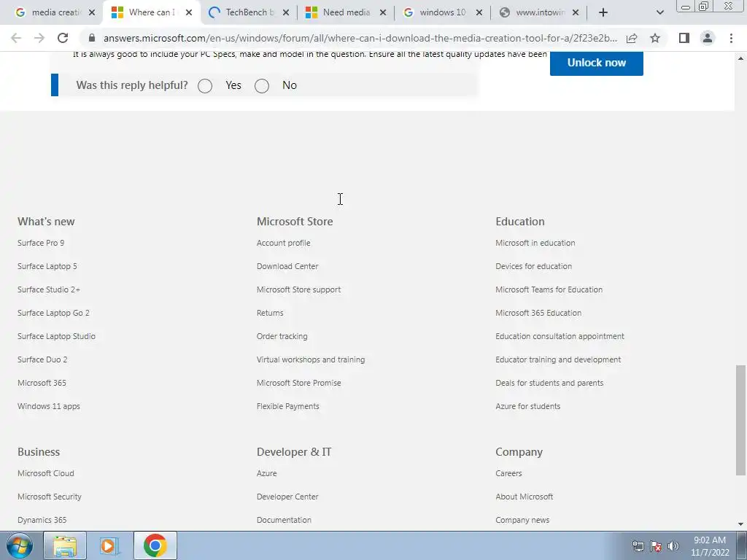Expand the tab search dropdown
Viewport: 747px width, 560px height.
[659, 12]
